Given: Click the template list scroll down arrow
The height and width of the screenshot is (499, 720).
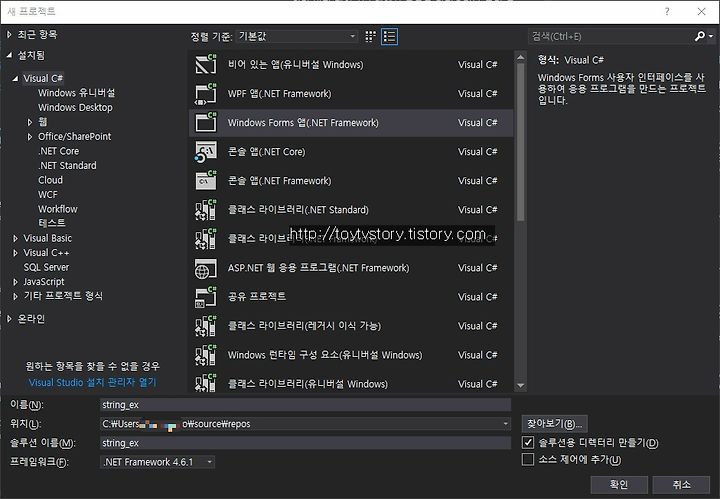Looking at the screenshot, I should pyautogui.click(x=520, y=386).
